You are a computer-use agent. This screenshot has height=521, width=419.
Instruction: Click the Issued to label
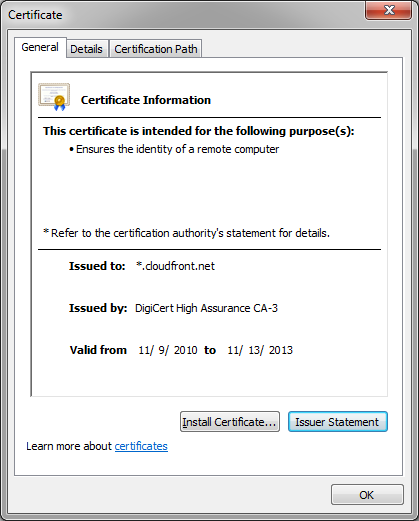coord(97,266)
